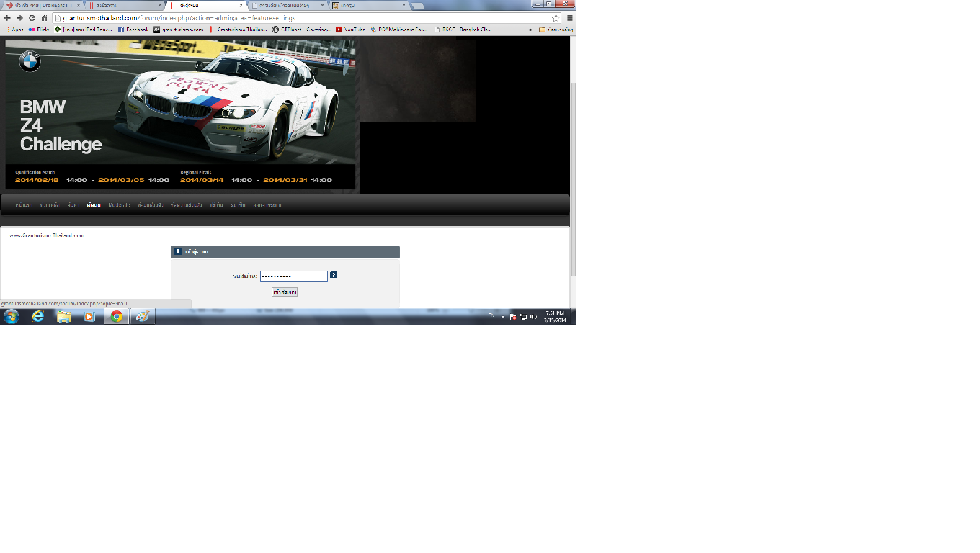Switch to the fifth browser tab
The image size is (980, 553).
click(x=370, y=5)
